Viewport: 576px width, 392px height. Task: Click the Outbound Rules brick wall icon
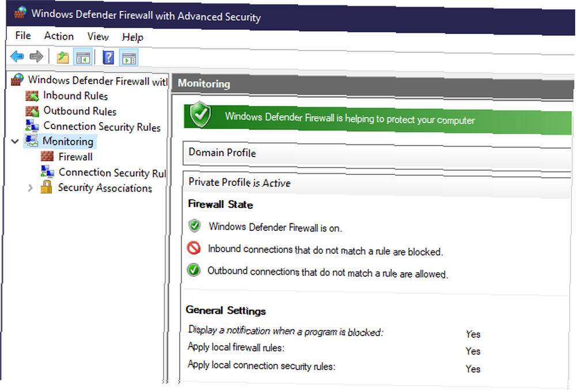point(32,111)
